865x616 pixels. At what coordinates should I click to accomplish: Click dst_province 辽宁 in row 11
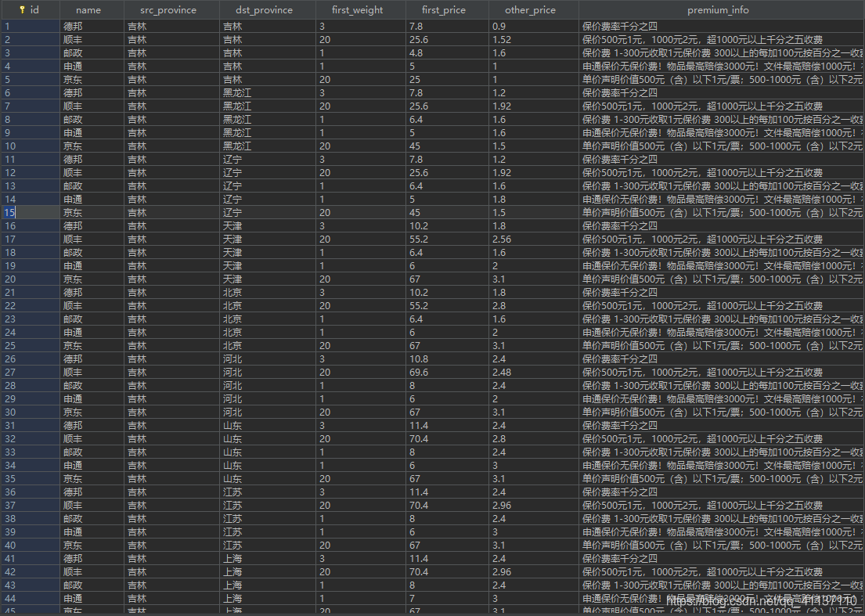click(268, 160)
